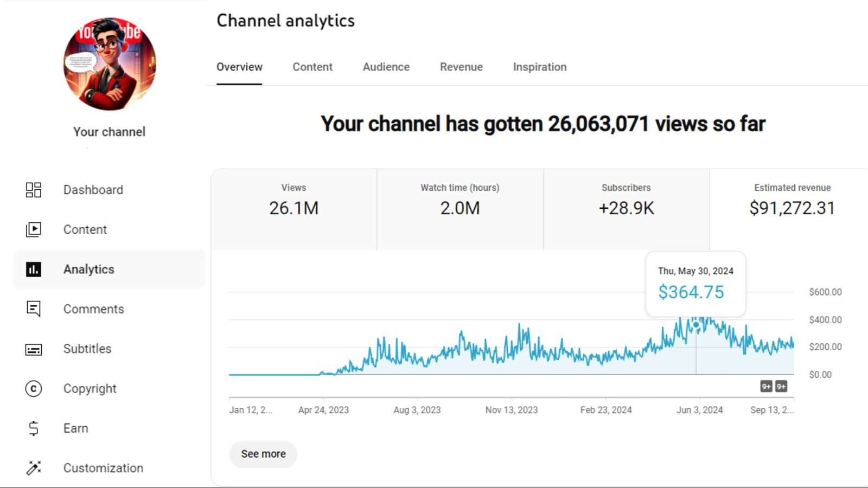Click the Your channel label
Image resolution: width=868 pixels, height=488 pixels.
tap(110, 132)
